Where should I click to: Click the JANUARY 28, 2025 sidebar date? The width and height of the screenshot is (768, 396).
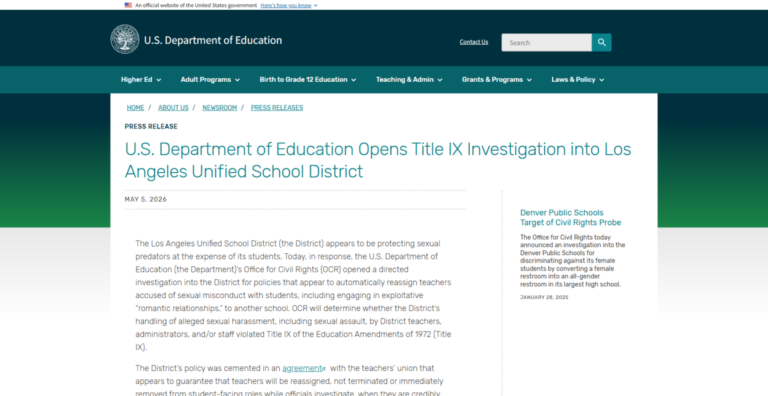tap(544, 297)
